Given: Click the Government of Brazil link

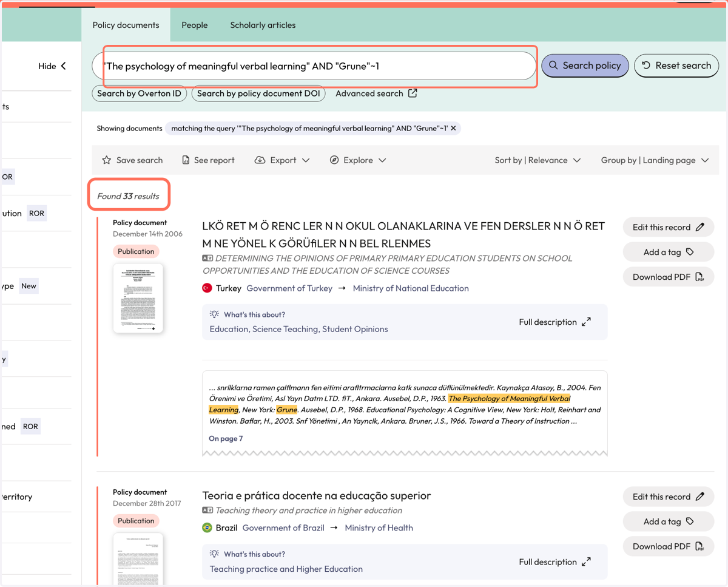Looking at the screenshot, I should pos(283,528).
